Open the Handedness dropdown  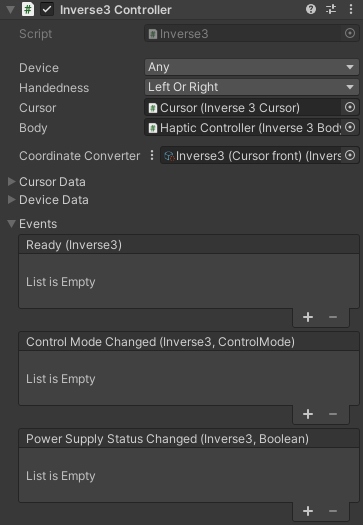252,87
